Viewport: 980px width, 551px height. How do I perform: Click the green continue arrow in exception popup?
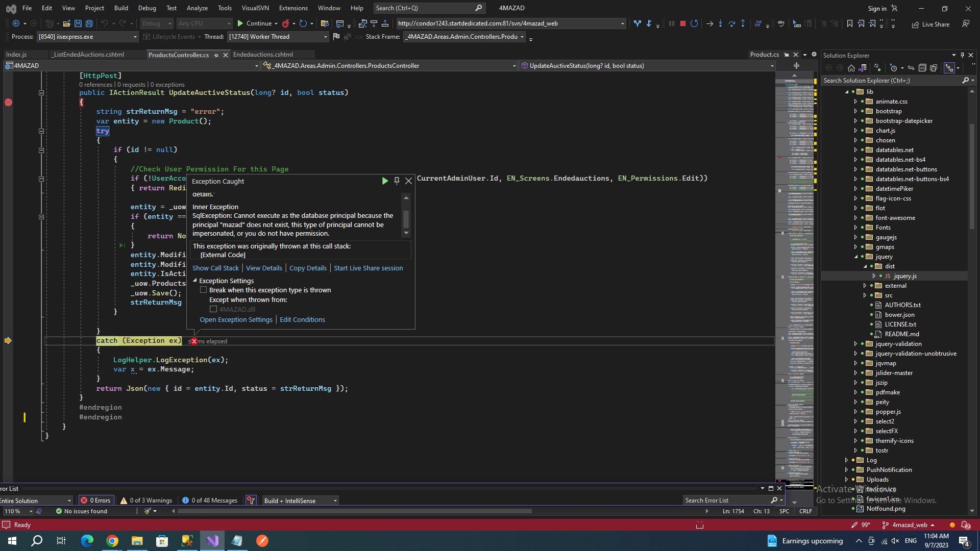(x=385, y=181)
